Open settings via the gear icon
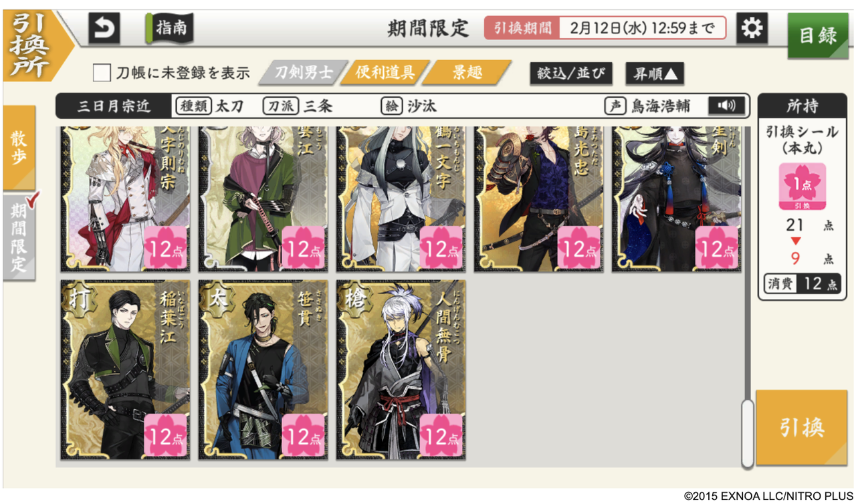 [752, 28]
